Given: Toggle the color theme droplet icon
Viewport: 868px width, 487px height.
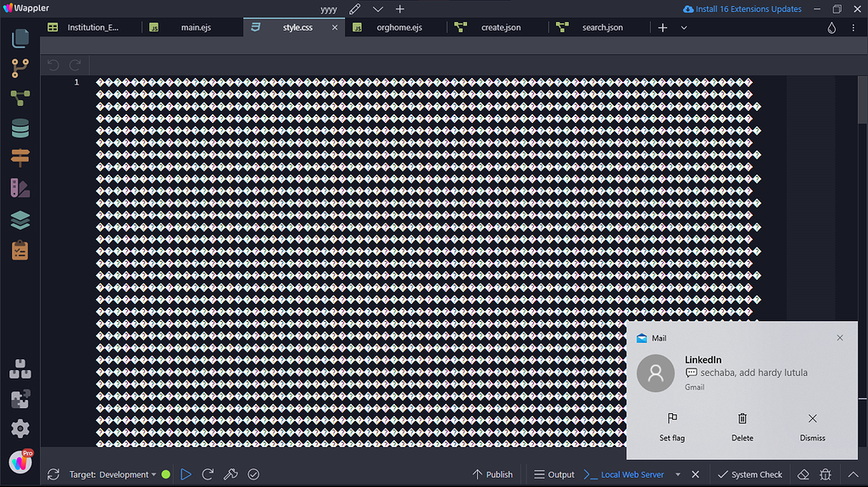Looking at the screenshot, I should click(x=832, y=27).
